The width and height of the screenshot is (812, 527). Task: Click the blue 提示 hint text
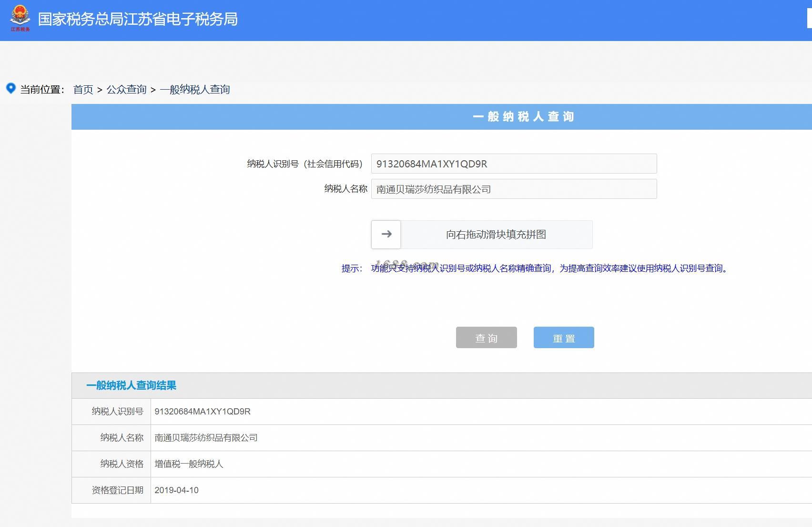pos(536,269)
